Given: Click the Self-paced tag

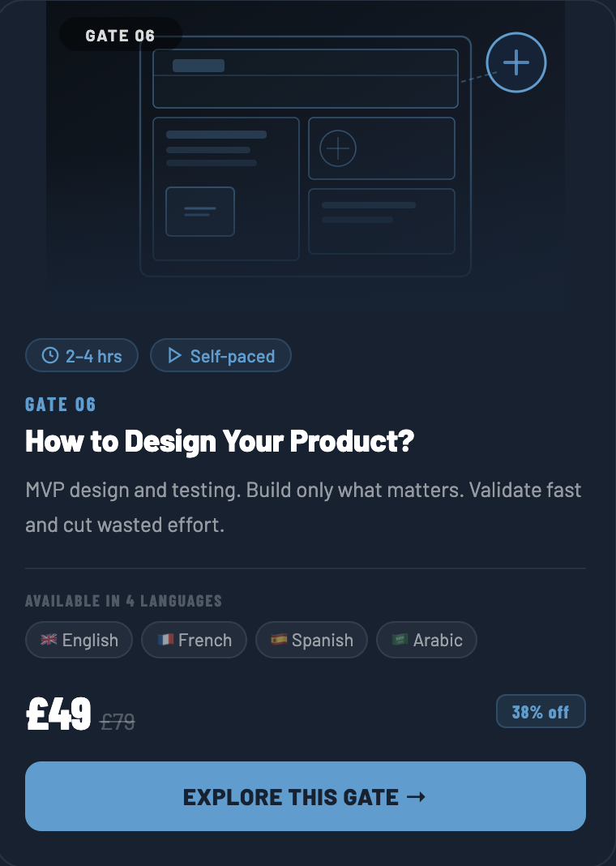Looking at the screenshot, I should (220, 355).
